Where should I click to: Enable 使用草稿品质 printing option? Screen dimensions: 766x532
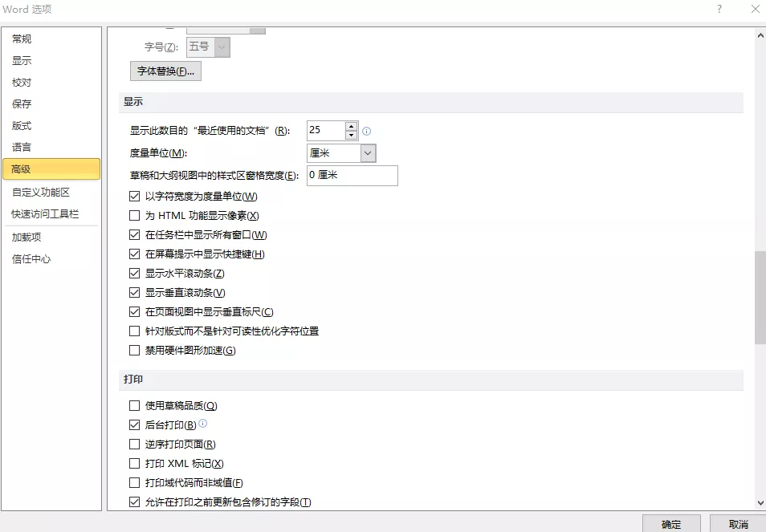point(133,405)
